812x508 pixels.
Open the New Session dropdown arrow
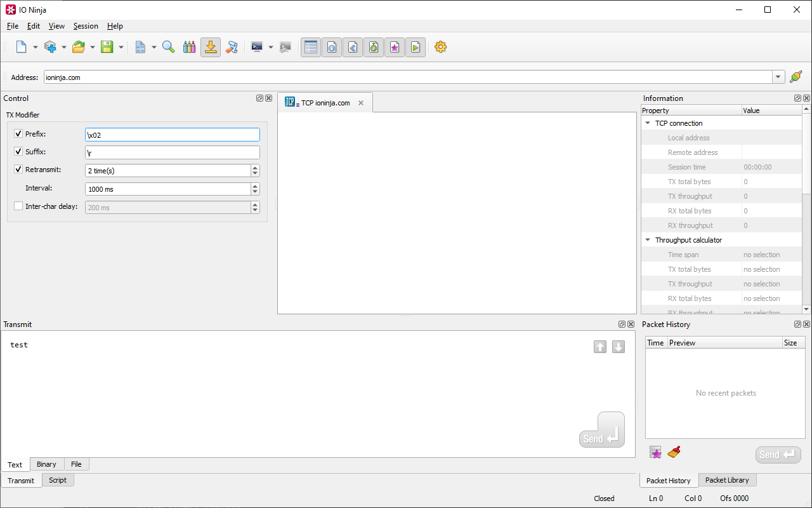[36, 47]
